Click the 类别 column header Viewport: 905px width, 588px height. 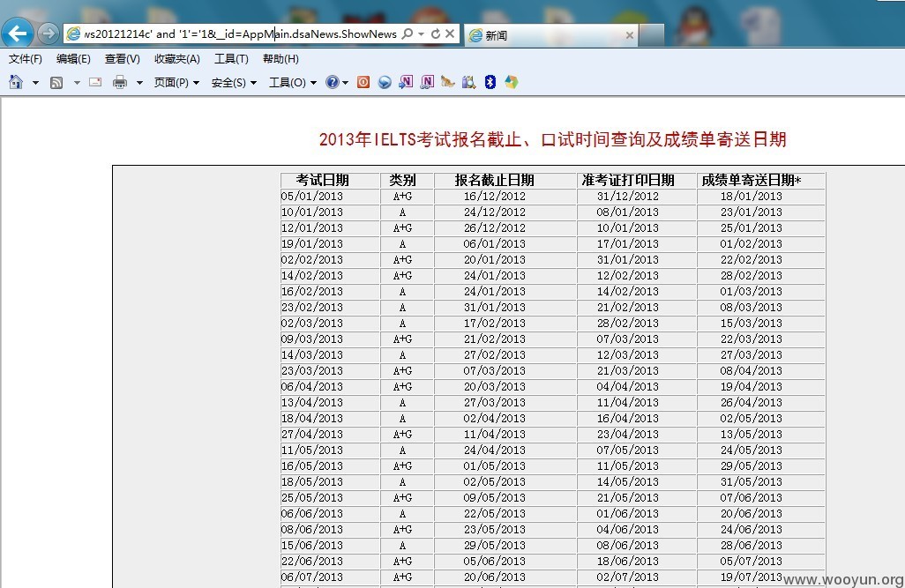pyautogui.click(x=402, y=180)
